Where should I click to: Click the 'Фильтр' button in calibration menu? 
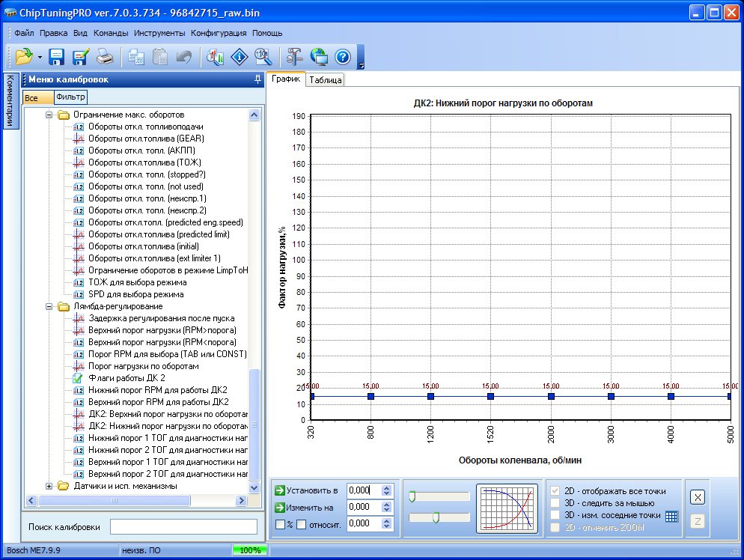point(70,97)
